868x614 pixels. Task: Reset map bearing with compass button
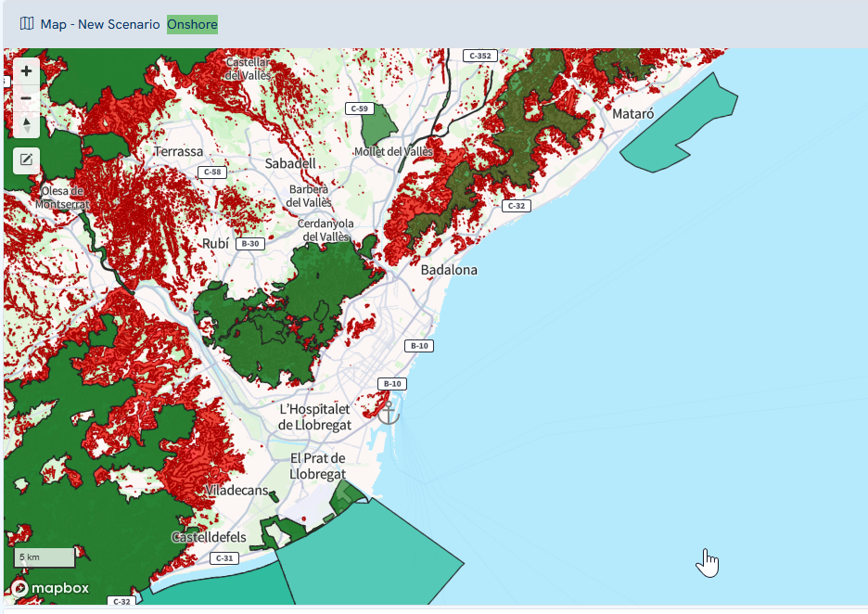point(26,124)
